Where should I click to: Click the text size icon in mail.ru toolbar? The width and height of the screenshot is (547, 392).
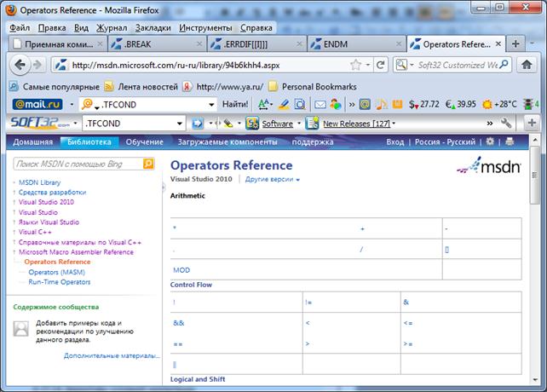tap(264, 104)
